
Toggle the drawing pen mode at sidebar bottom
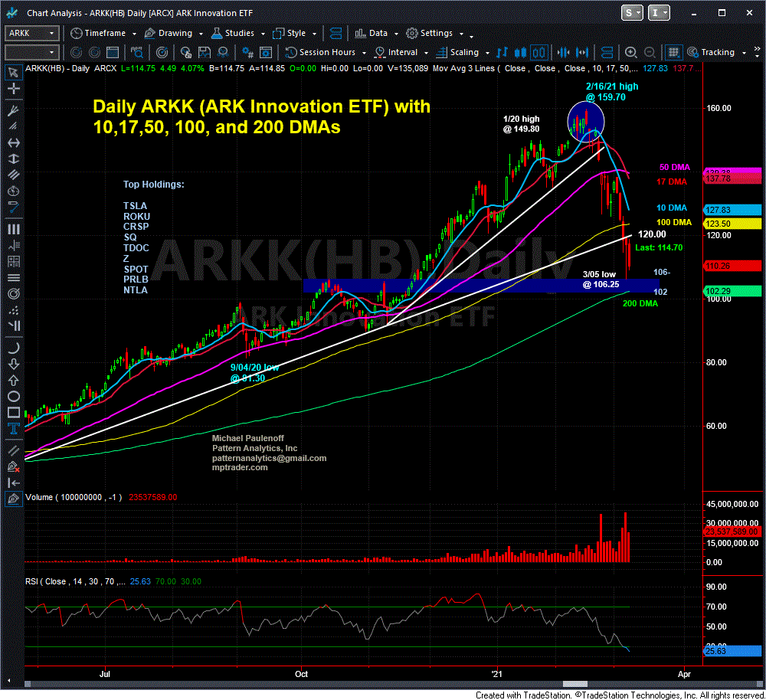point(13,499)
